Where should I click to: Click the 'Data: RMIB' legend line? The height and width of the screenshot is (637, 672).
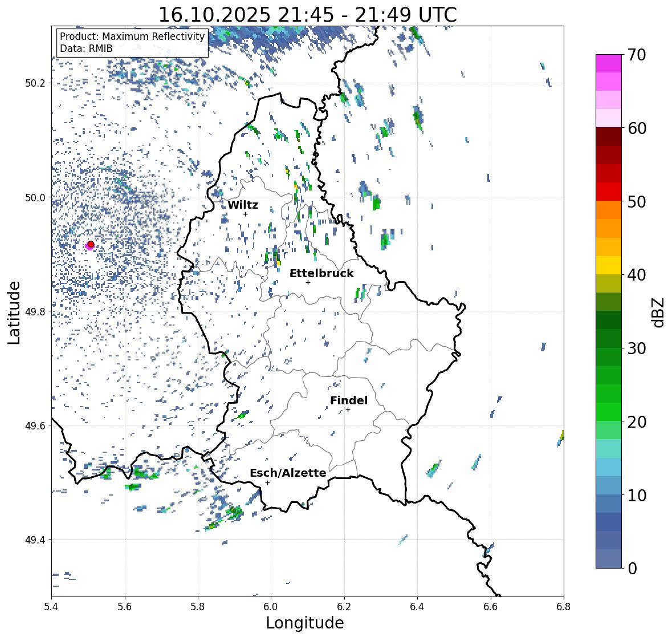(x=86, y=48)
